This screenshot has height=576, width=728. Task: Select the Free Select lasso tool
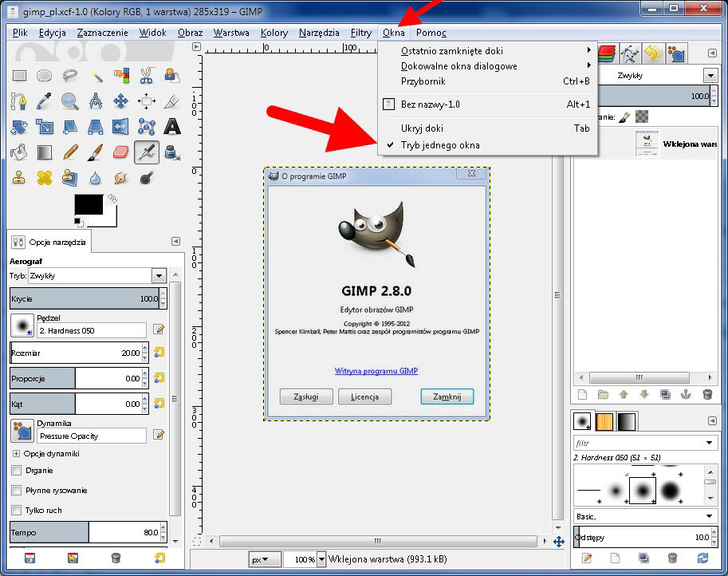coord(69,75)
